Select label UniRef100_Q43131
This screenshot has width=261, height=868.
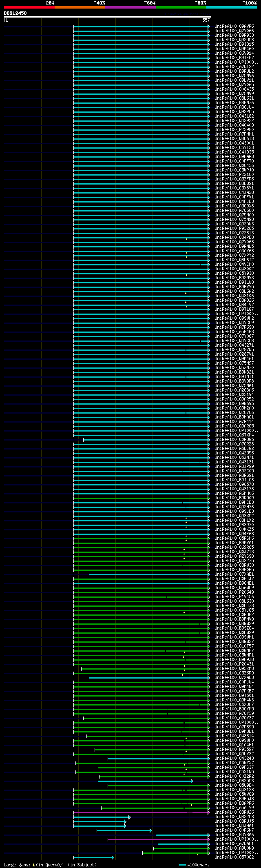pyautogui.click(x=234, y=462)
